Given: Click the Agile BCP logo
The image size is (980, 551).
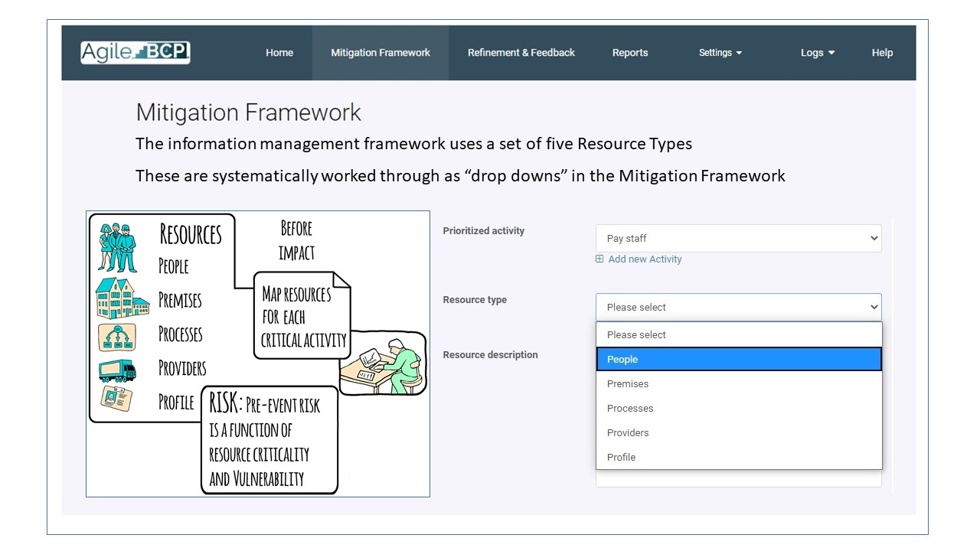Looking at the screenshot, I should pyautogui.click(x=135, y=53).
